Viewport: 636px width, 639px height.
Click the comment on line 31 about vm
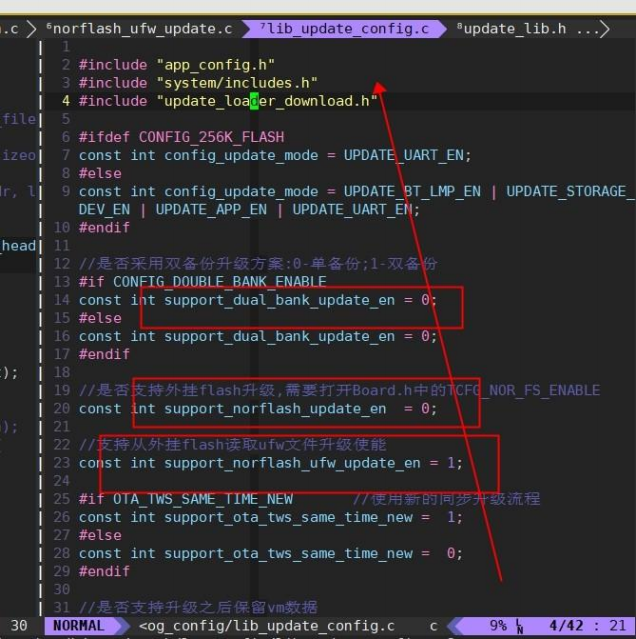click(x=198, y=608)
